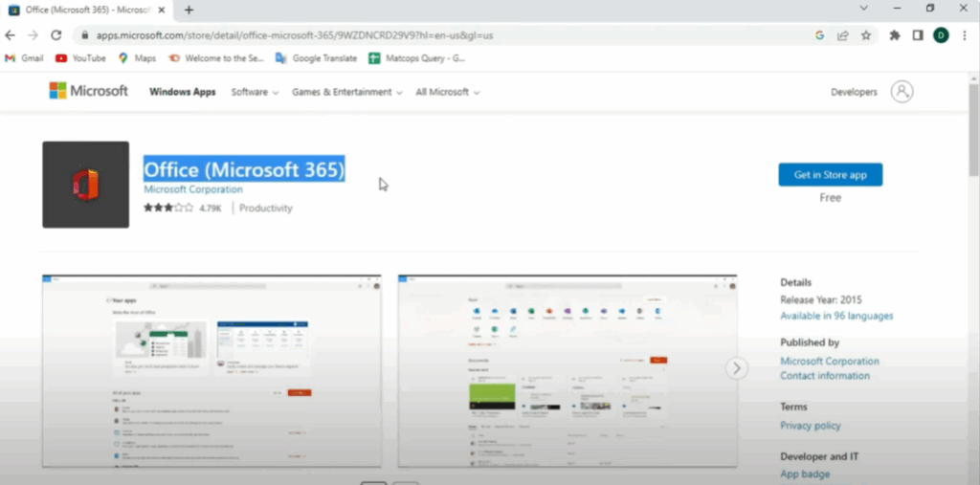Open the Matcops Query bookmark
The image size is (980, 485).
[417, 58]
